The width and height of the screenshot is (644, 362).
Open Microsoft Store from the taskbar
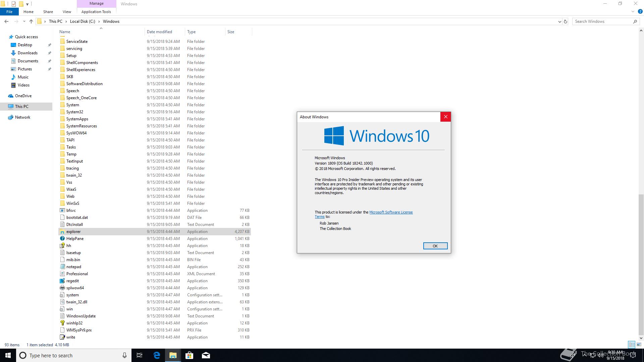tap(189, 355)
